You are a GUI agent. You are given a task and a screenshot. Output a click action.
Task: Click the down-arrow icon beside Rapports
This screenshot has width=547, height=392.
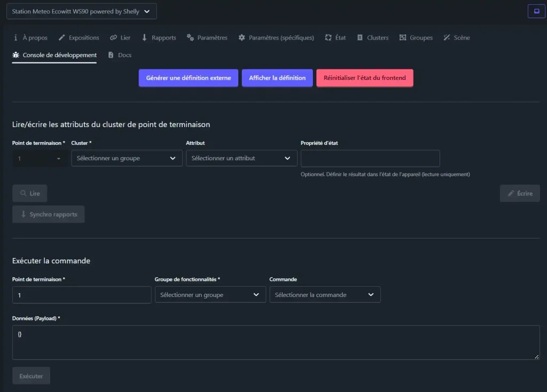(x=144, y=38)
